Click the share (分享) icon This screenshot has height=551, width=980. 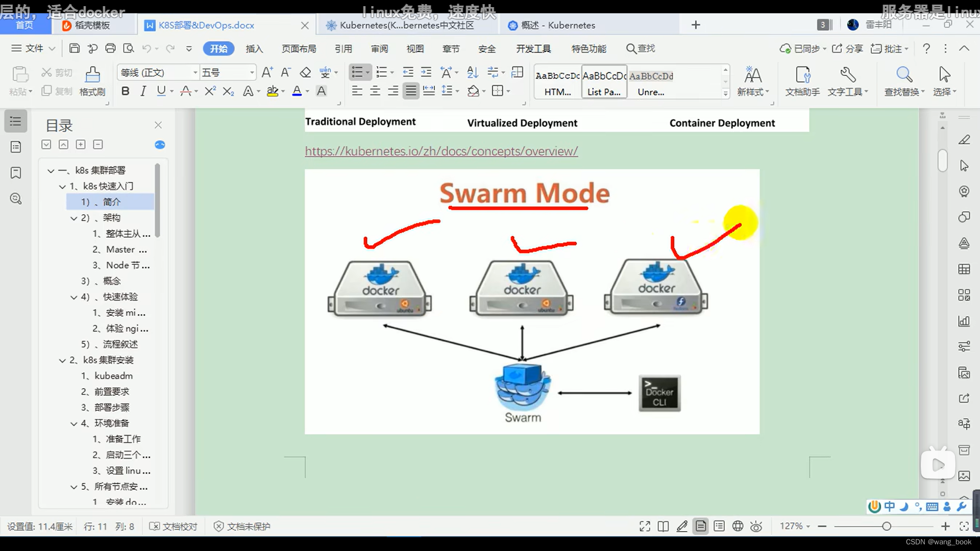[847, 48]
